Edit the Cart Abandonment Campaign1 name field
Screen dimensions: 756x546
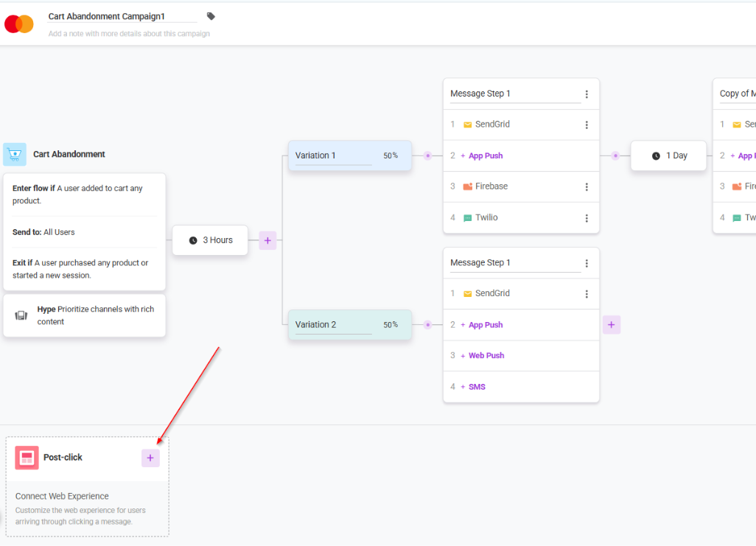(x=122, y=16)
